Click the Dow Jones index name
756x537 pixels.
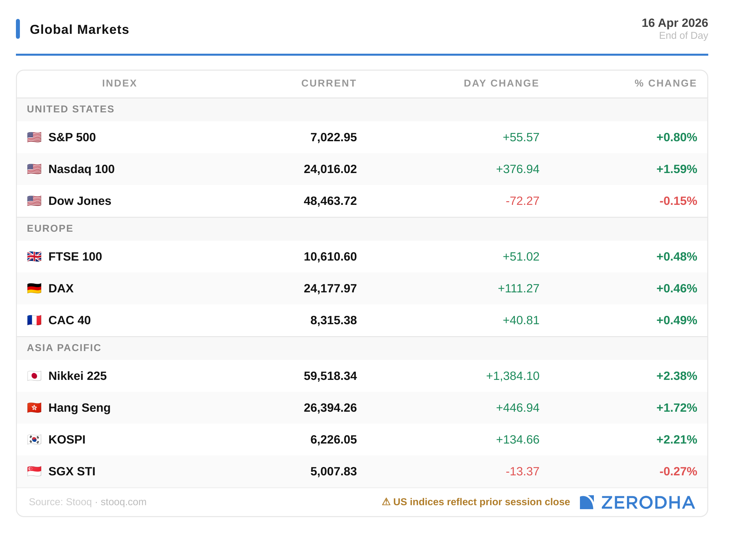pyautogui.click(x=80, y=201)
